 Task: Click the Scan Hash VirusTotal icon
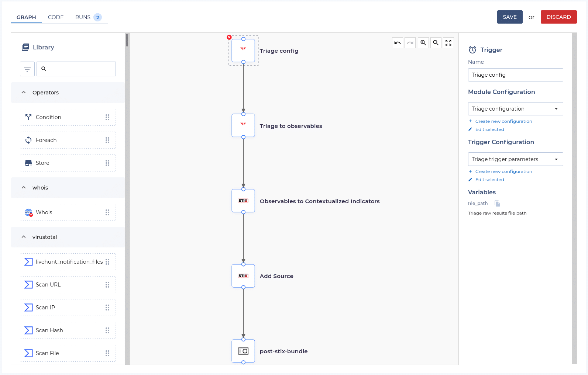pyautogui.click(x=28, y=330)
